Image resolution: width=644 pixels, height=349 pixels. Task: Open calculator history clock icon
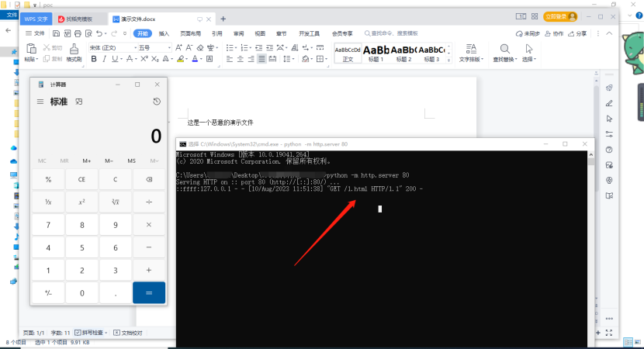tap(157, 102)
